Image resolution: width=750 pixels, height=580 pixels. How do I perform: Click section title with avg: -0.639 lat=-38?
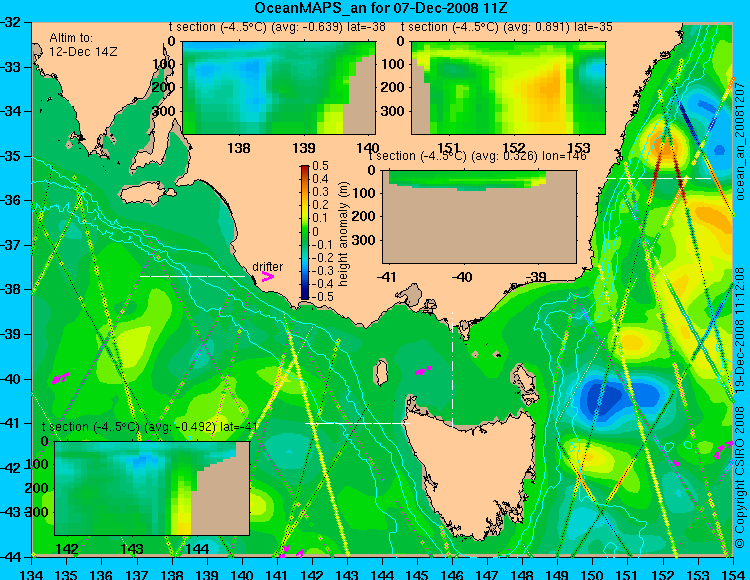click(x=277, y=27)
